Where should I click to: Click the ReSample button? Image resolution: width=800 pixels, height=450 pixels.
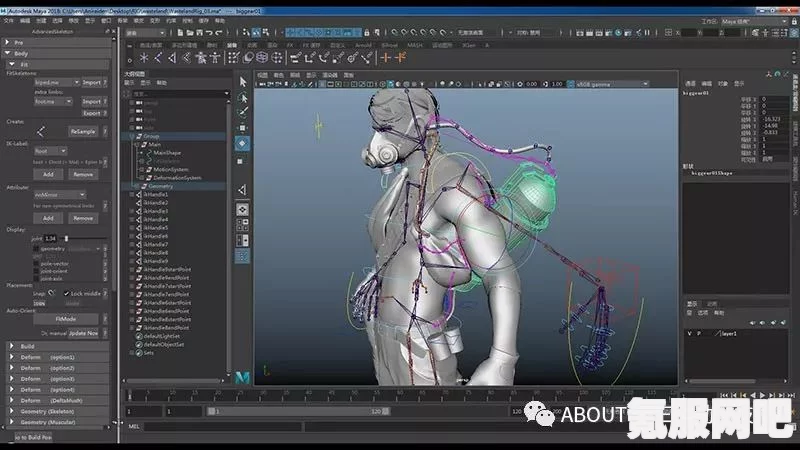tap(83, 132)
